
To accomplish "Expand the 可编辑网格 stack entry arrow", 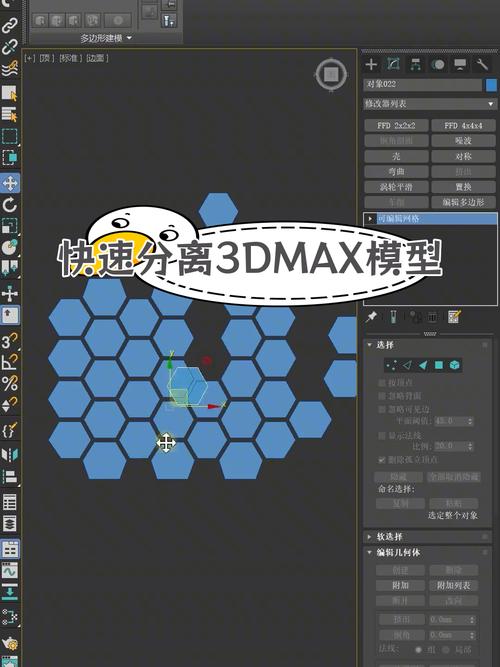I will pos(370,219).
